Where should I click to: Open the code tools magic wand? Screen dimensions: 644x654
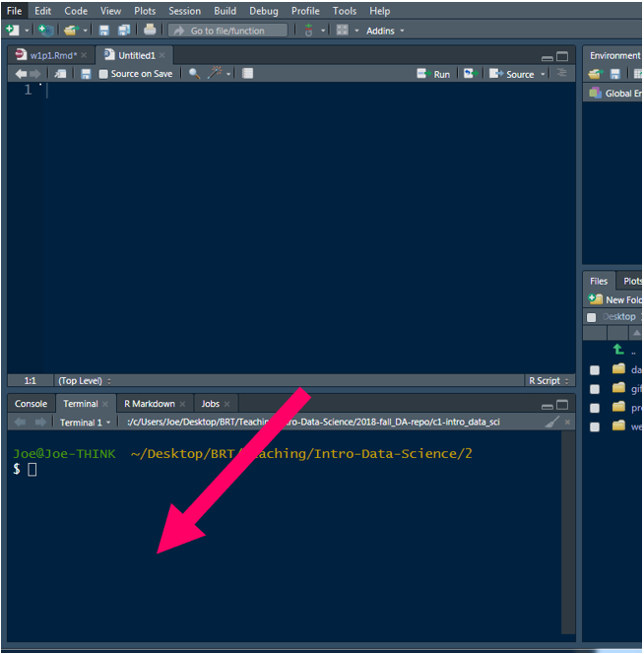pyautogui.click(x=215, y=74)
